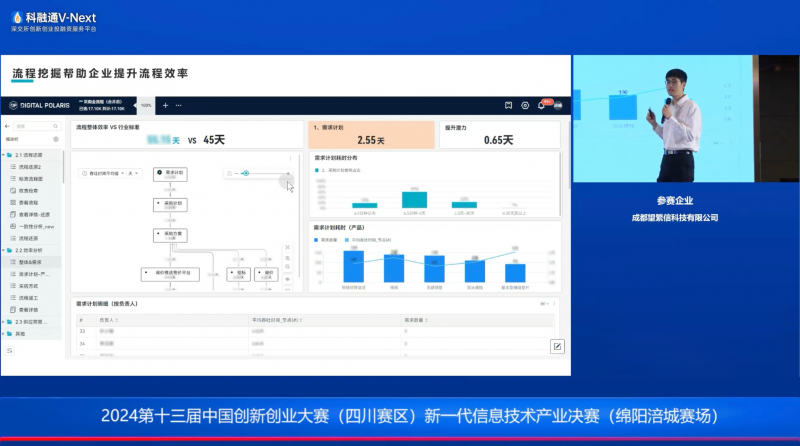800x446 pixels.
Task: Toggle the teal legend entry in 需求计划耗时分布
Action: [338, 170]
